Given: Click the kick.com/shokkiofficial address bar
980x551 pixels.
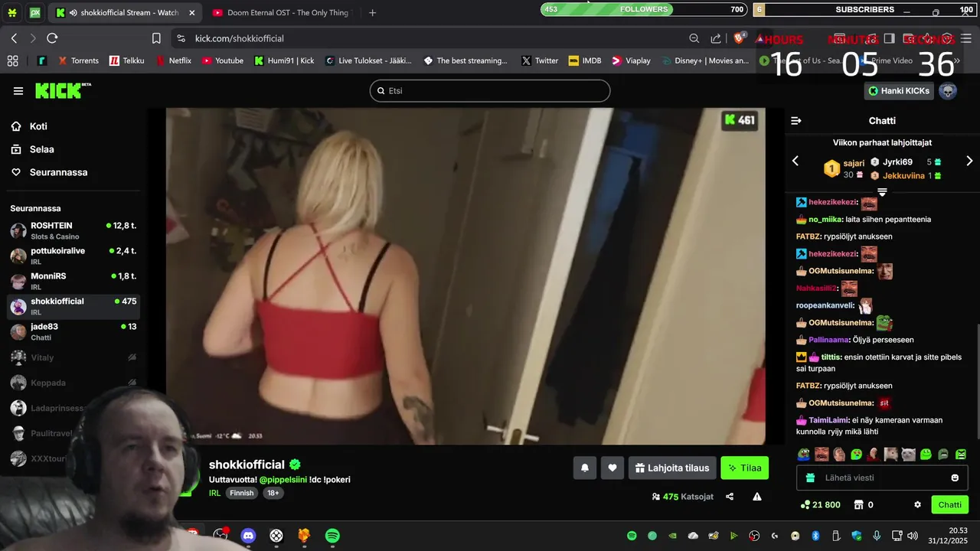Looking at the screenshot, I should (x=429, y=38).
